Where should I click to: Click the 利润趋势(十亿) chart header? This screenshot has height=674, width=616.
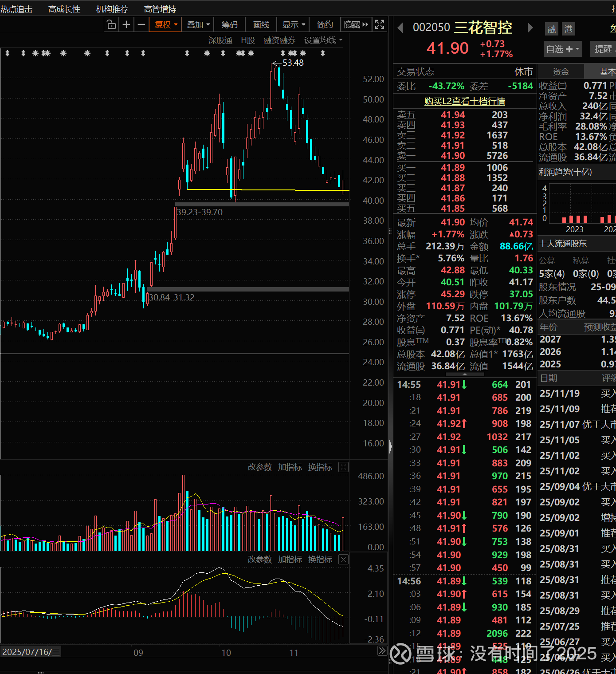click(565, 172)
